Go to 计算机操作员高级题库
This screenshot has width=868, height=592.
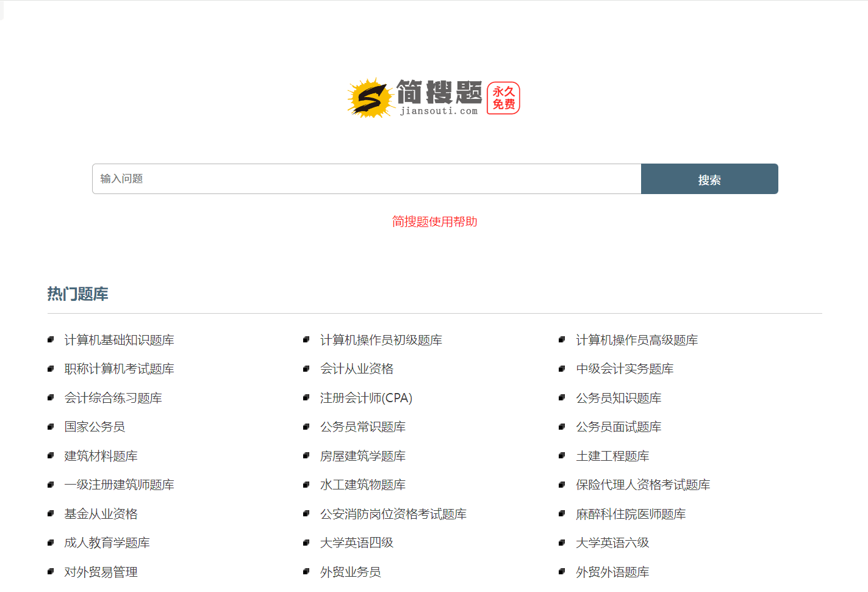636,340
